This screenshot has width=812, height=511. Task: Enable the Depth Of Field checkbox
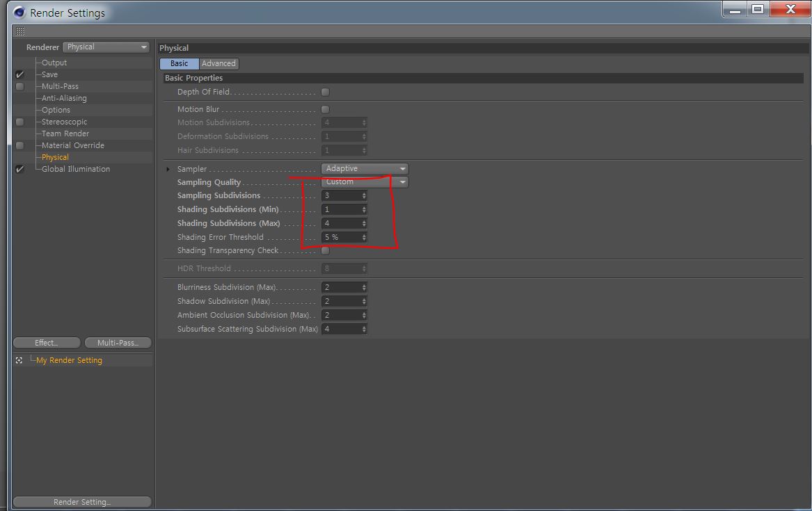(325, 92)
